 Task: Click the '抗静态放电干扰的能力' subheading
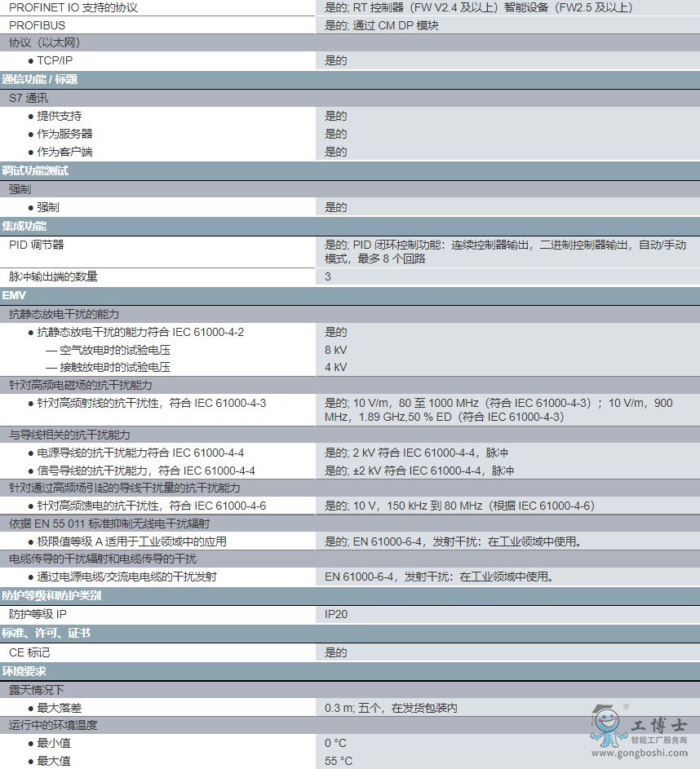click(64, 314)
